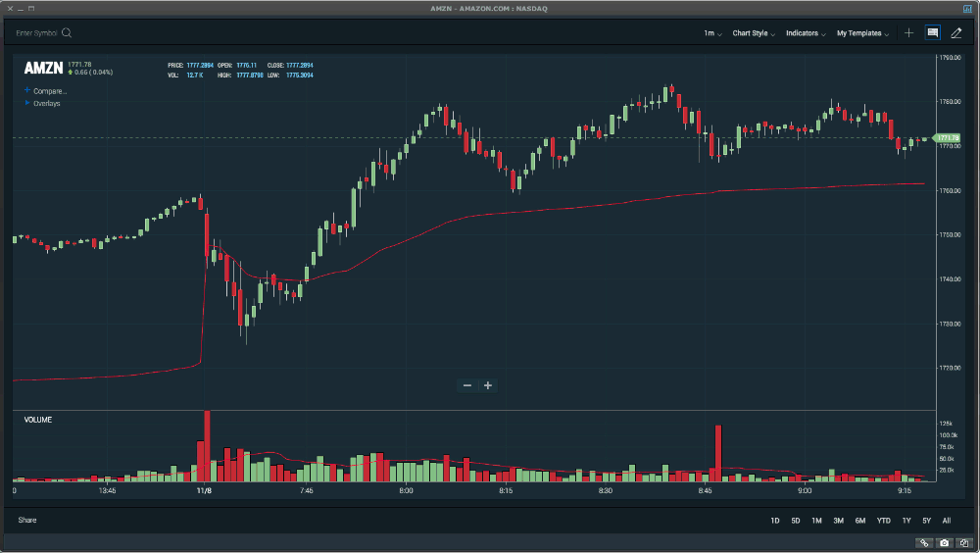Select the YTD time range
This screenshot has height=553, width=980.
(883, 520)
